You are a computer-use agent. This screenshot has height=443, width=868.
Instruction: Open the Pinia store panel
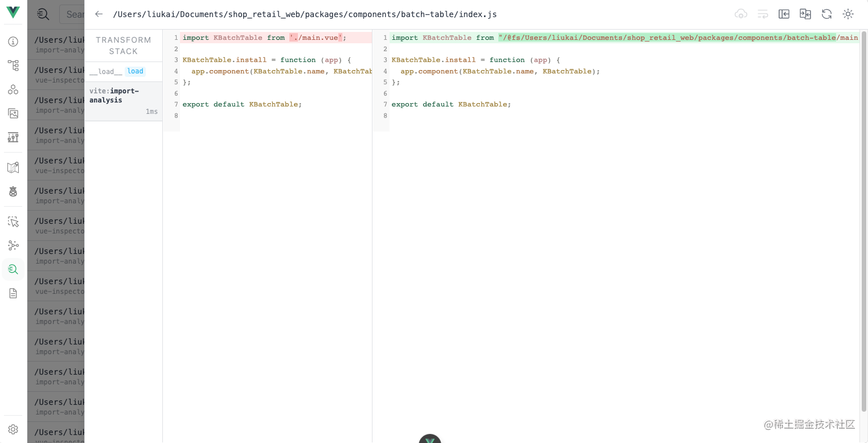13,191
